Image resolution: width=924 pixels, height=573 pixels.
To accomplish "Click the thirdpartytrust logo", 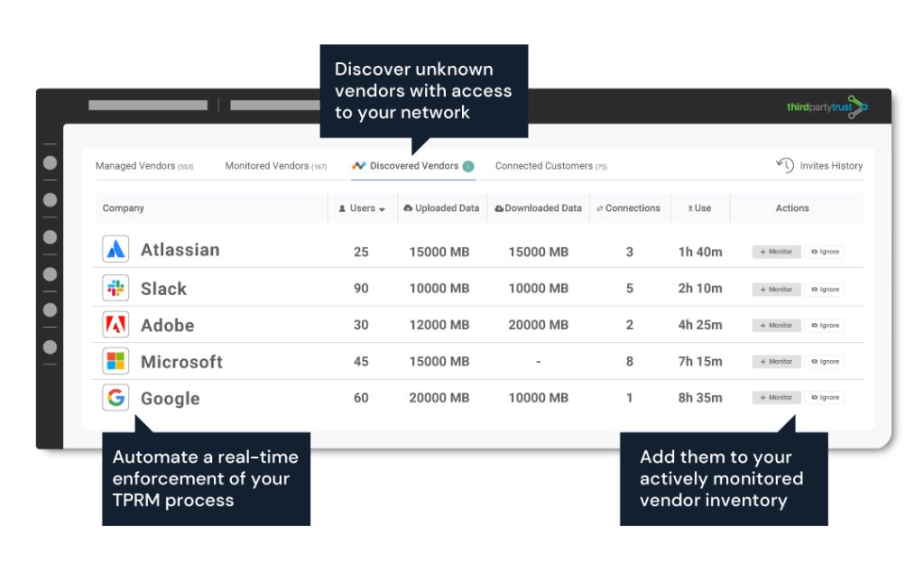I will [827, 106].
